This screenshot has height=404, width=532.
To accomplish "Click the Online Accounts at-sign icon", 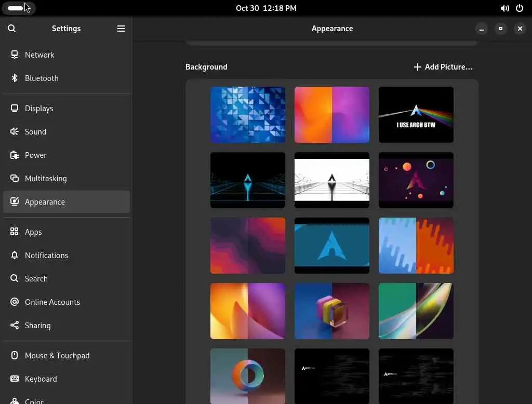I will click(14, 302).
